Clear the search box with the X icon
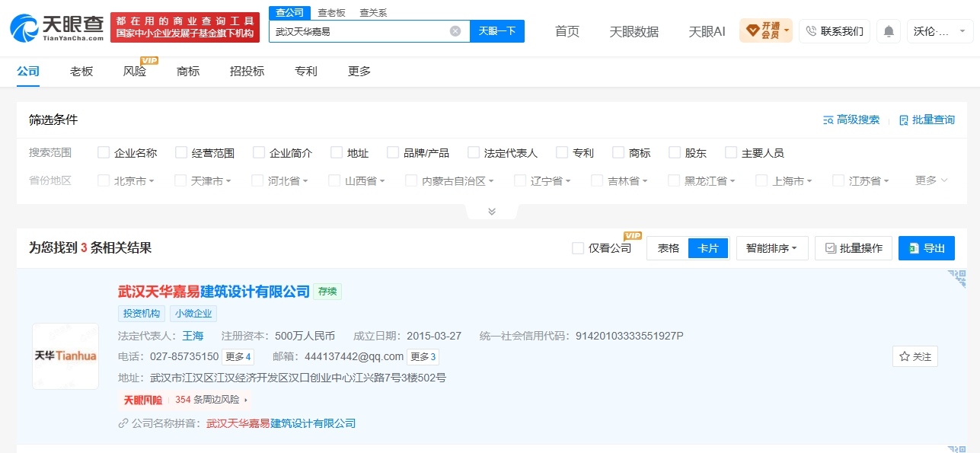 455,31
